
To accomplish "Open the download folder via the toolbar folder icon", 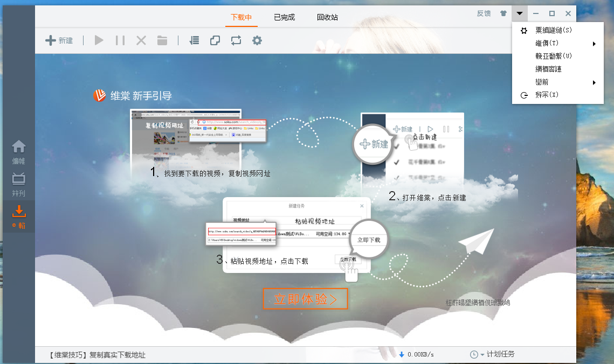I will [162, 40].
